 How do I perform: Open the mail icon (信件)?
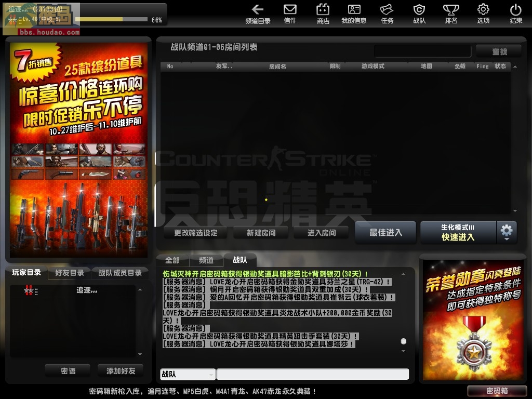tap(290, 14)
